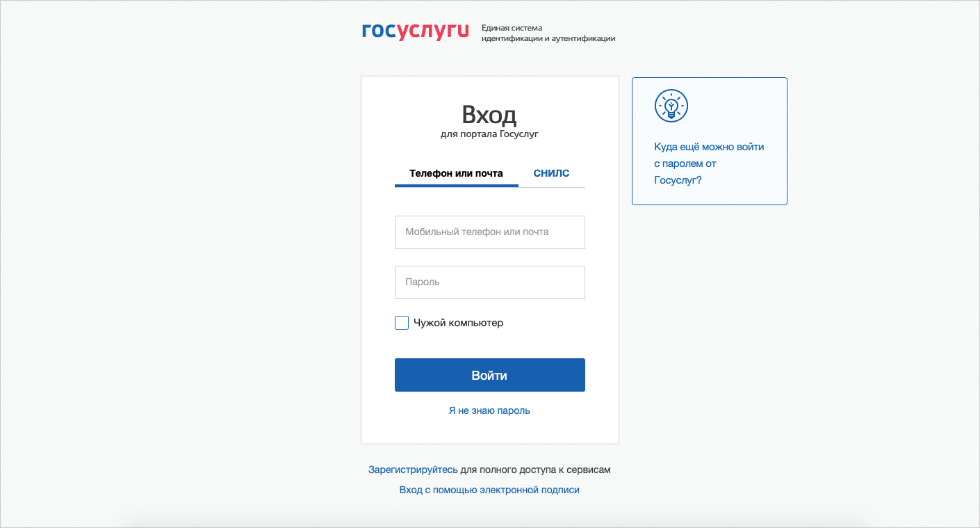
Task: Switch to the СНИЛС tab
Action: (x=551, y=173)
